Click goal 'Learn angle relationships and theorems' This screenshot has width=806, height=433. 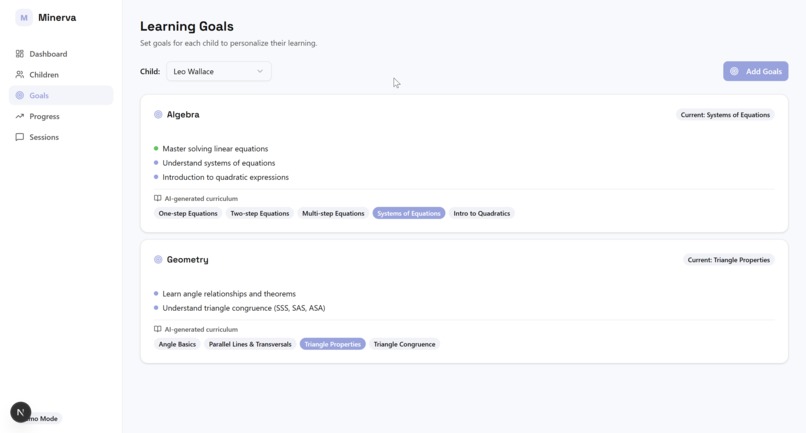(229, 294)
